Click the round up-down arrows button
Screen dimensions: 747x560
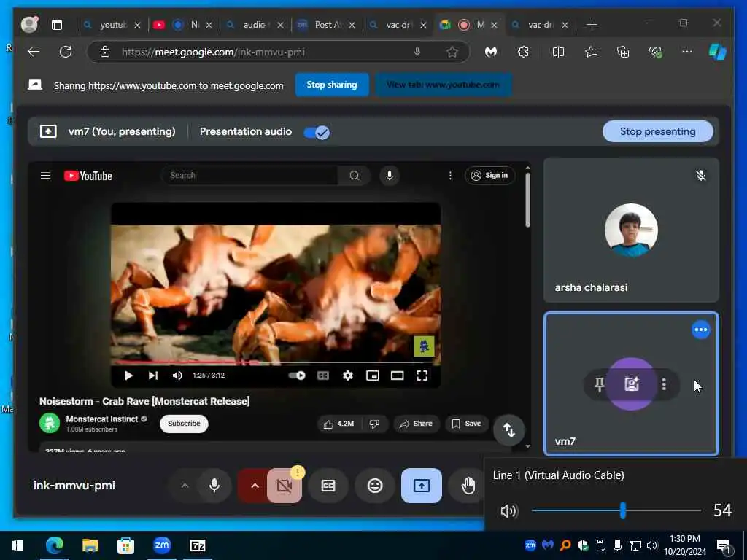pyautogui.click(x=508, y=430)
